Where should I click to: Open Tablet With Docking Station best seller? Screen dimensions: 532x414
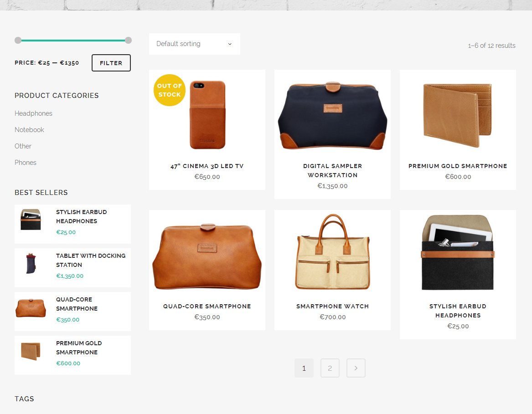[x=91, y=260]
